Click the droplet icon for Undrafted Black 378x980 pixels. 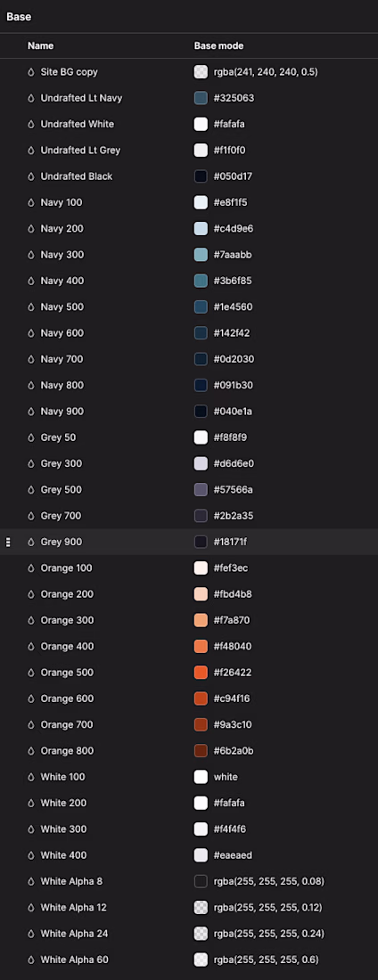click(x=31, y=176)
